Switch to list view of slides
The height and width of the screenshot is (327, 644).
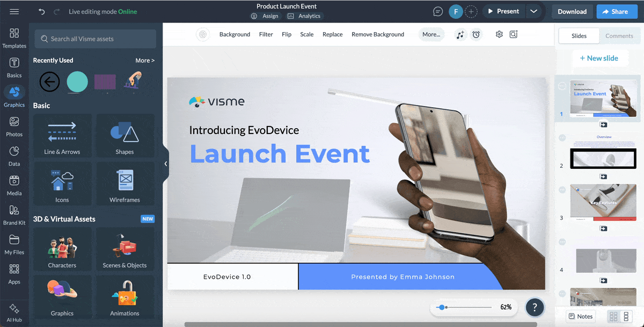(x=626, y=316)
